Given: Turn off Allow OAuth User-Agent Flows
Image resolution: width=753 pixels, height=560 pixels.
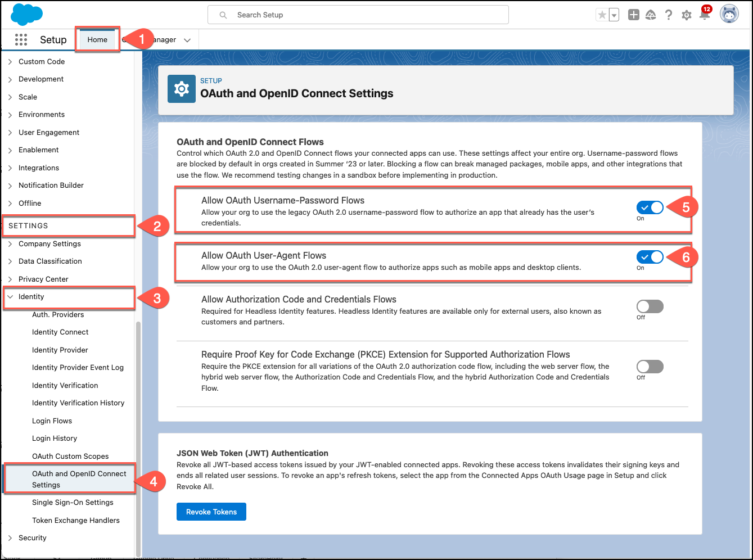Looking at the screenshot, I should click(650, 257).
